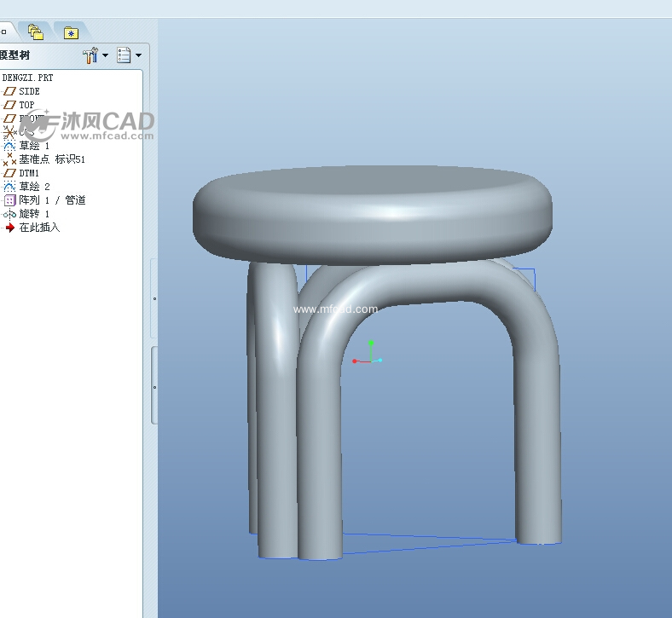672x618 pixels.
Task: Click the 草绘 1 sketch feature icon
Action: click(x=10, y=146)
